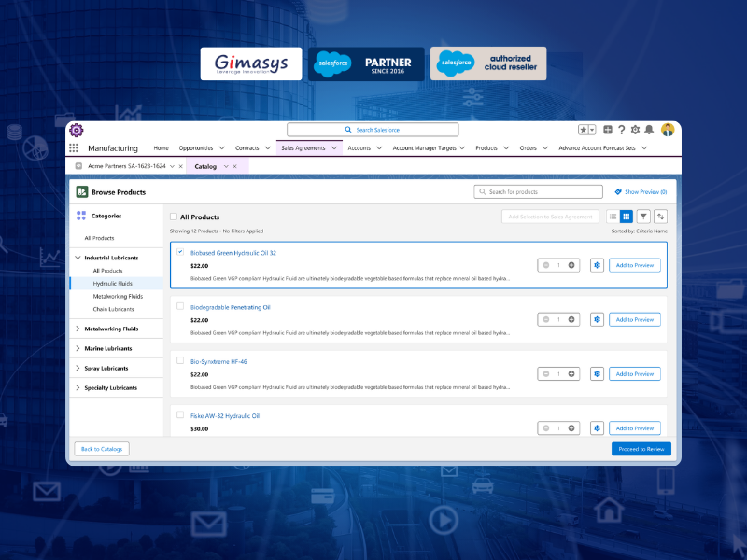Select Chain Lubricants subcategory
The width and height of the screenshot is (747, 560).
(113, 309)
